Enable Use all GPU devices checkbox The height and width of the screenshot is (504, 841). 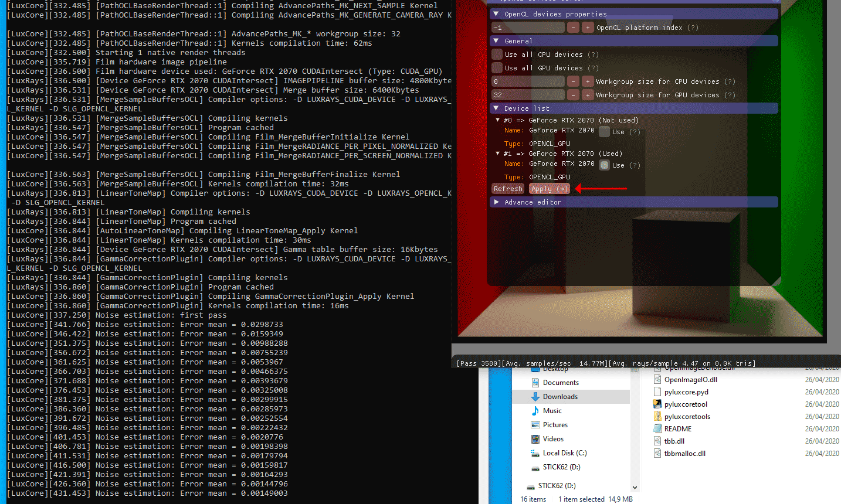[x=497, y=68]
